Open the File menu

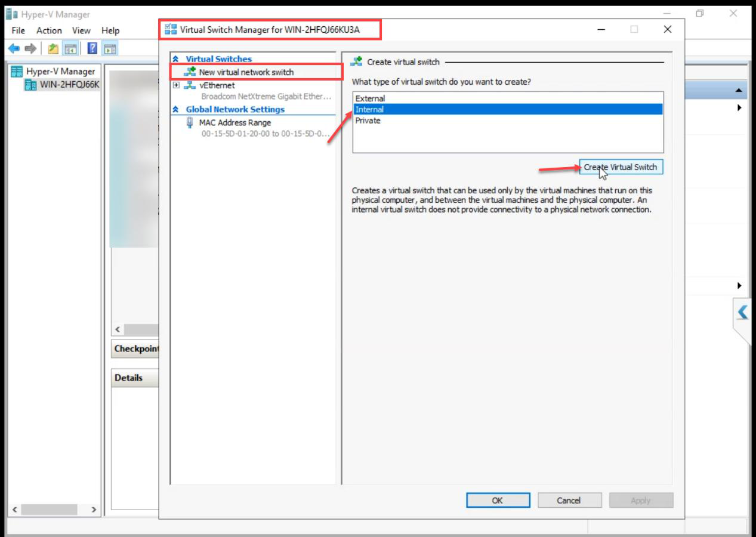click(x=18, y=30)
